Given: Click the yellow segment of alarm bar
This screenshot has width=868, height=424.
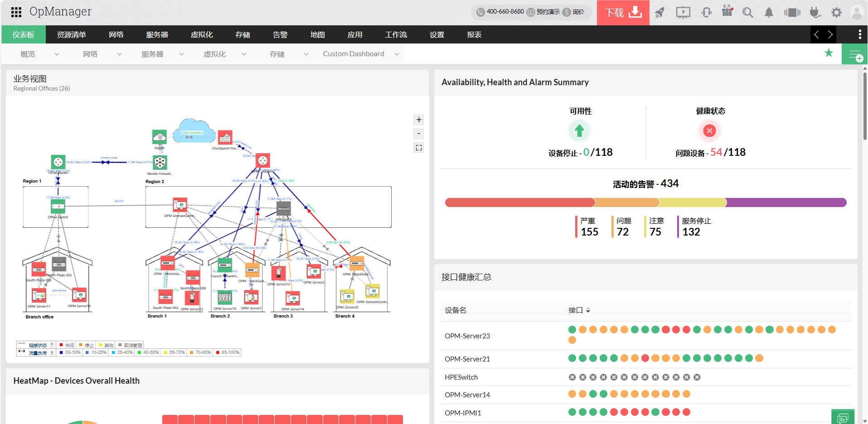Looking at the screenshot, I should 692,202.
